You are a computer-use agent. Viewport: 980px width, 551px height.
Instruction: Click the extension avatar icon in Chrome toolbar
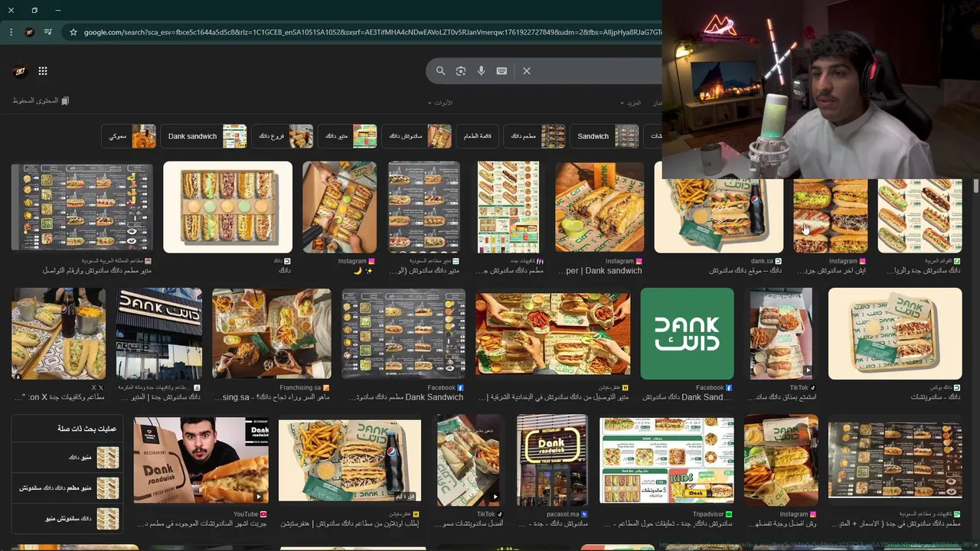(30, 32)
